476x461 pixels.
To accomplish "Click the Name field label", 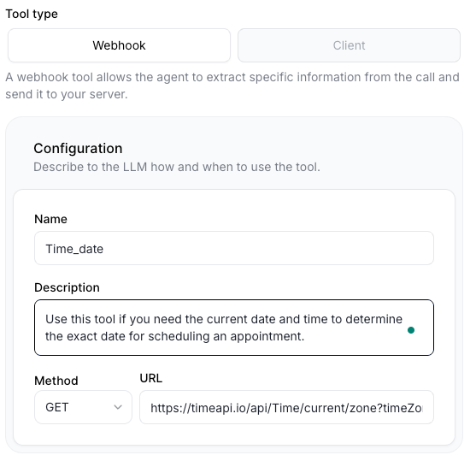I will tap(50, 219).
